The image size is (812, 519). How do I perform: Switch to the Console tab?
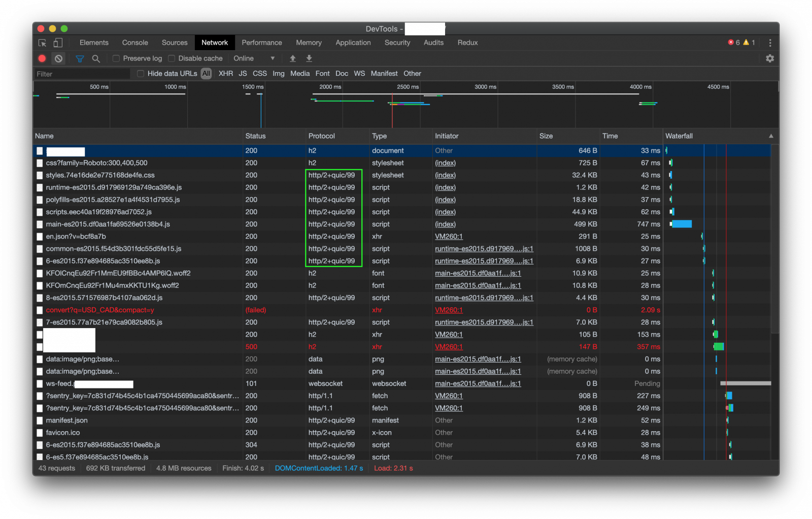pos(135,43)
